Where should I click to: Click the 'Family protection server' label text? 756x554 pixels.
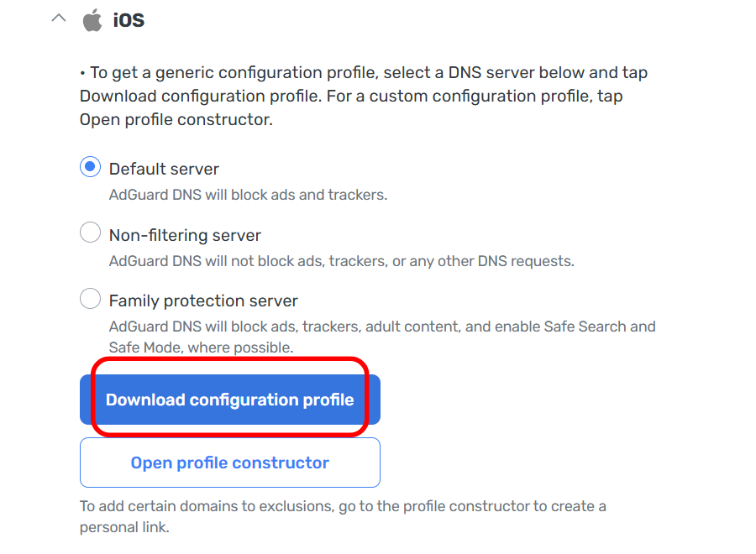[203, 301]
